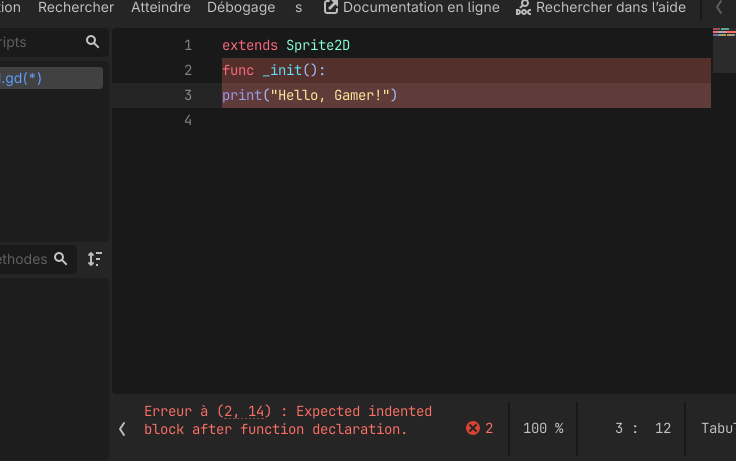Open the external Documentation en ligne icon
The height and width of the screenshot is (461, 736).
331,7
